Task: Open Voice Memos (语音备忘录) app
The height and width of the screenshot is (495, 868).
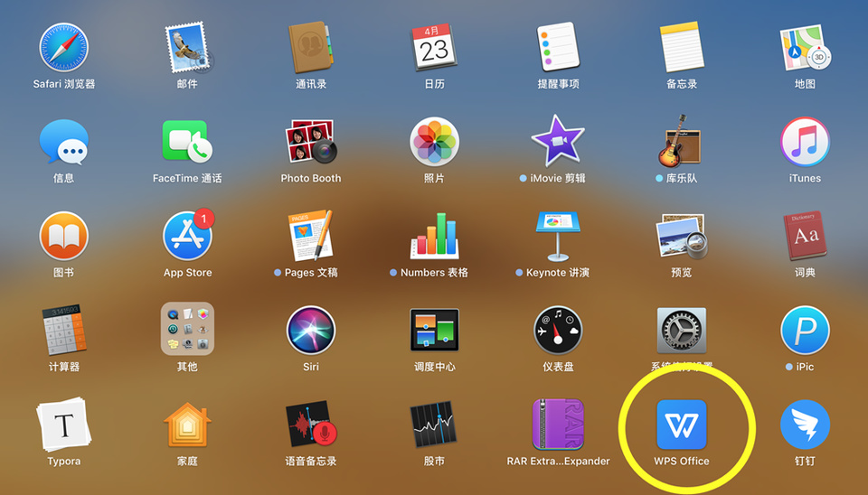Action: (x=311, y=425)
